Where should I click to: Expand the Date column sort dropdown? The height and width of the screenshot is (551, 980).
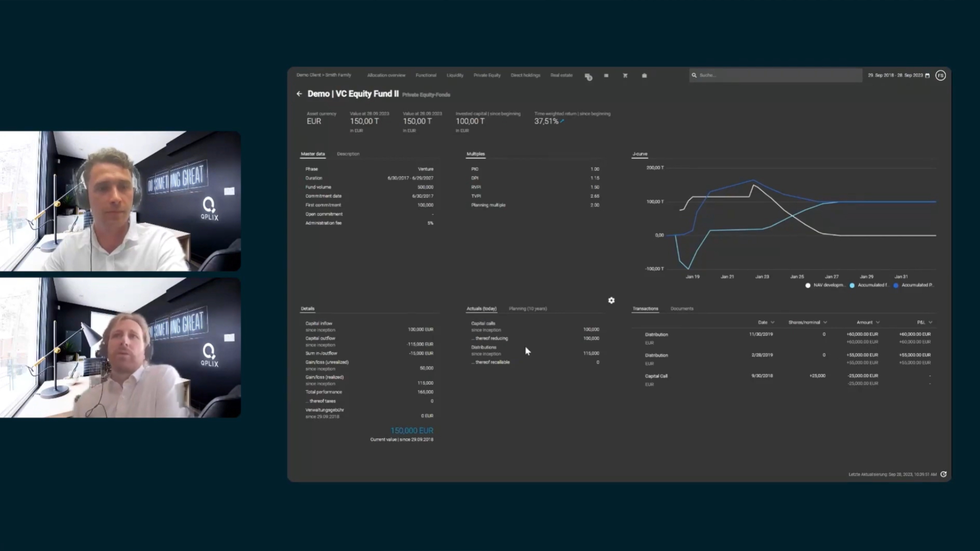pos(773,322)
